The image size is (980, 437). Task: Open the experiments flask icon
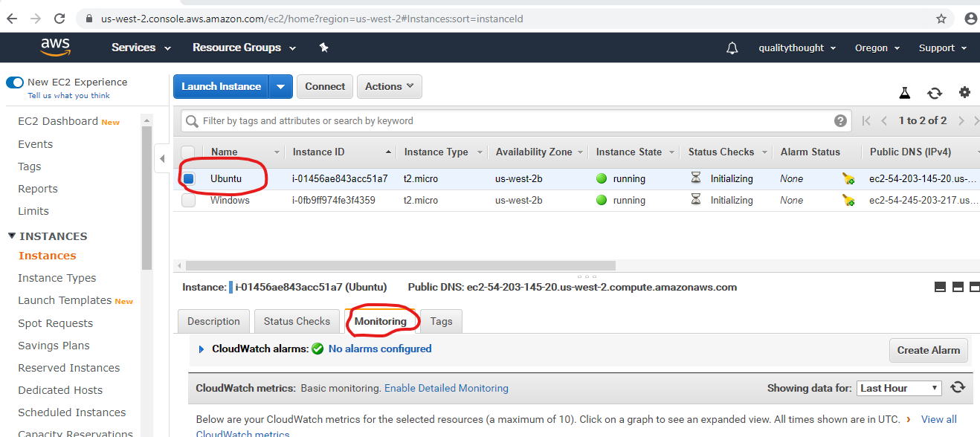(x=904, y=93)
